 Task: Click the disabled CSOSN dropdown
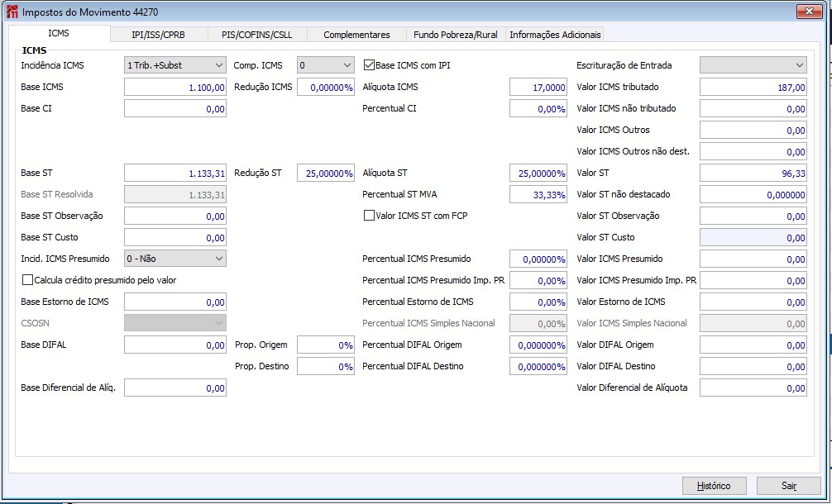pos(175,323)
